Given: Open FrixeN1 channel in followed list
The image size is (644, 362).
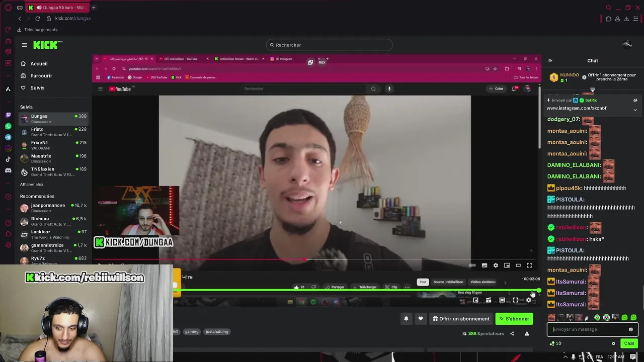Looking at the screenshot, I should click(54, 145).
